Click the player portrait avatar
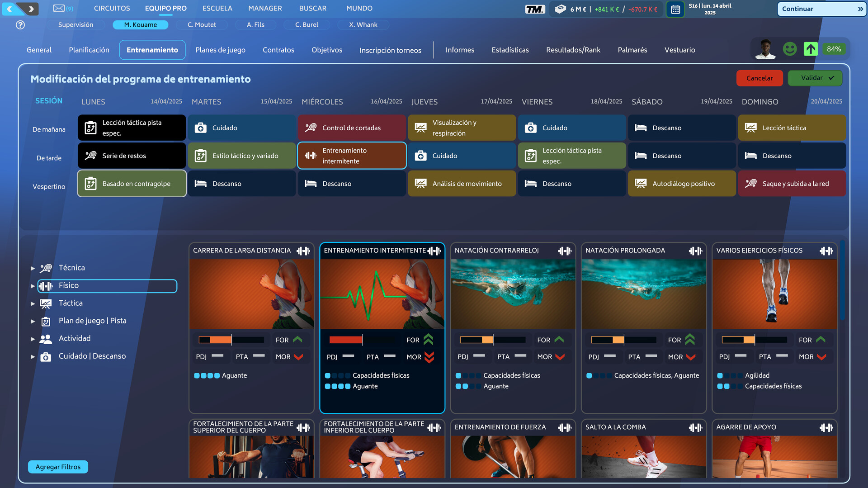Viewport: 868px width, 488px height. [765, 49]
